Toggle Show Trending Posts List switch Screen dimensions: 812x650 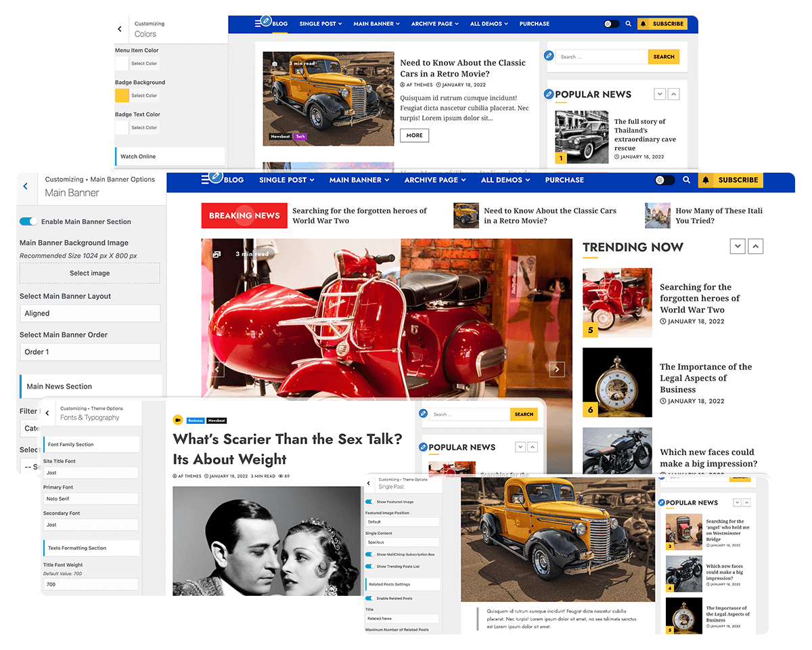pos(369,566)
